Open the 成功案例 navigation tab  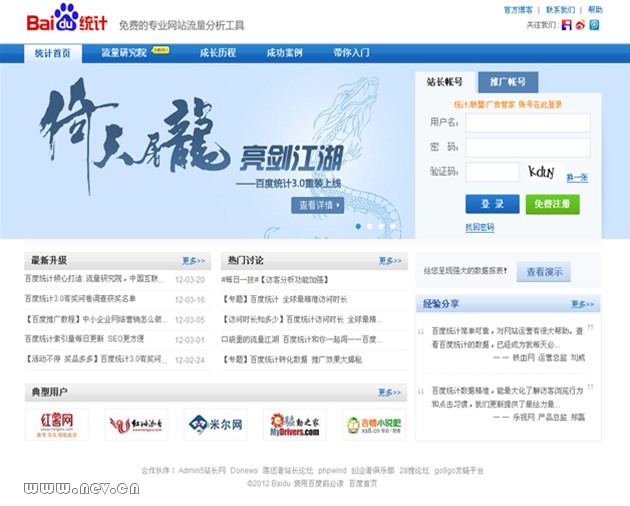click(284, 53)
